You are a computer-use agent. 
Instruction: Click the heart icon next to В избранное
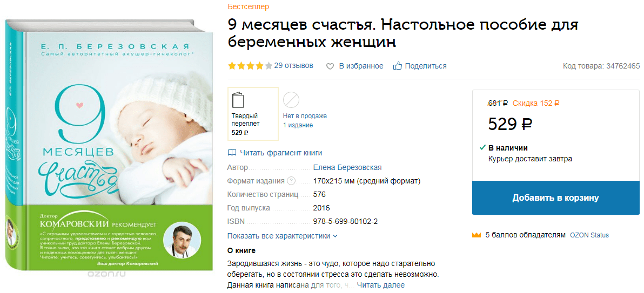point(330,66)
